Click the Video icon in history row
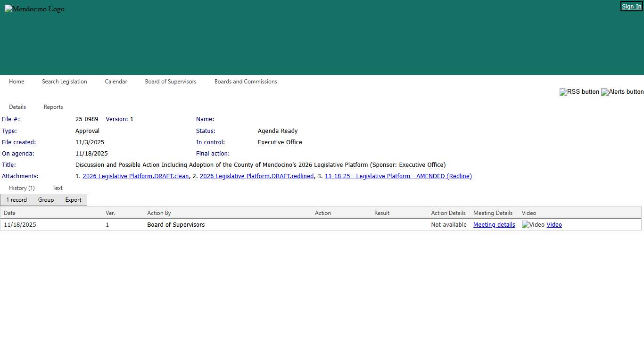This screenshot has height=362, width=644. 533,225
